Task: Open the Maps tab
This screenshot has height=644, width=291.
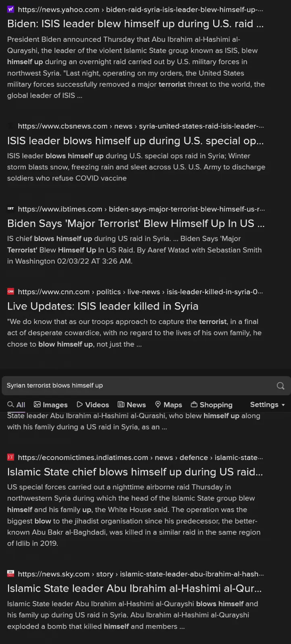Action: click(168, 405)
